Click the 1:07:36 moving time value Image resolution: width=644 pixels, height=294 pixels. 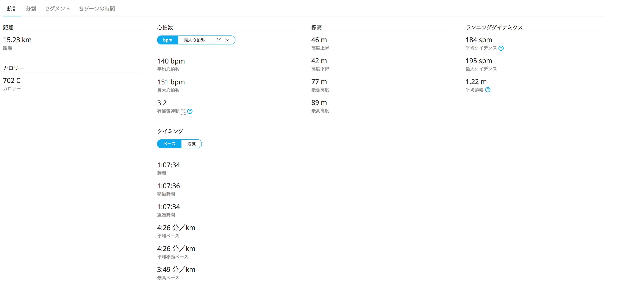pos(168,186)
